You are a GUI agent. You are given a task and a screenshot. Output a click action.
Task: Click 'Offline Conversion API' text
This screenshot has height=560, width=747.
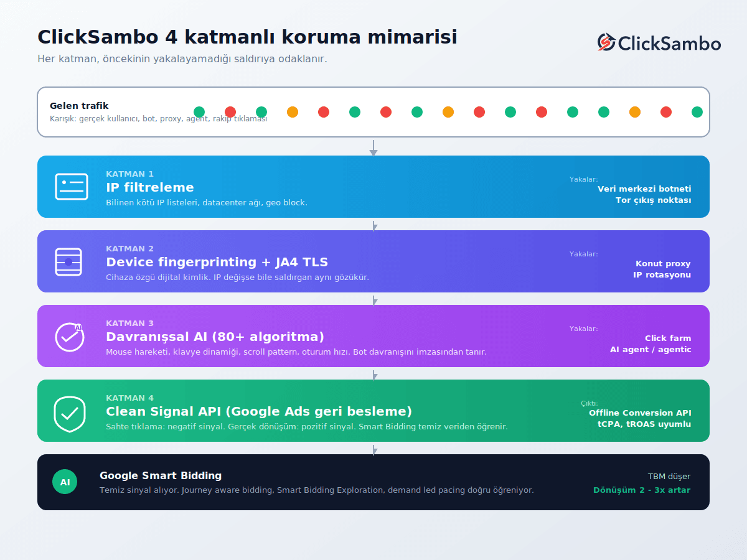tap(640, 413)
